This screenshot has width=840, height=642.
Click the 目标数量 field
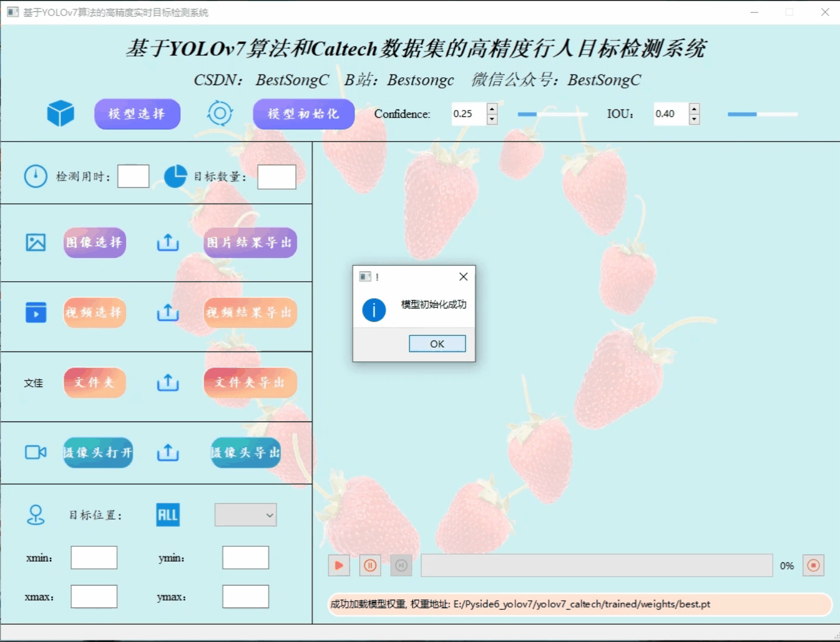pyautogui.click(x=277, y=177)
